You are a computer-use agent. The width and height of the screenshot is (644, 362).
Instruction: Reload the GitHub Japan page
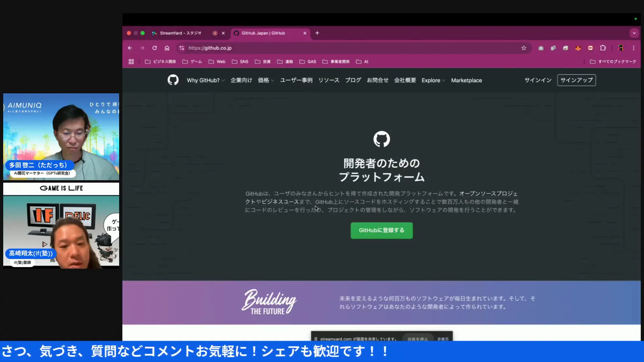(x=155, y=48)
